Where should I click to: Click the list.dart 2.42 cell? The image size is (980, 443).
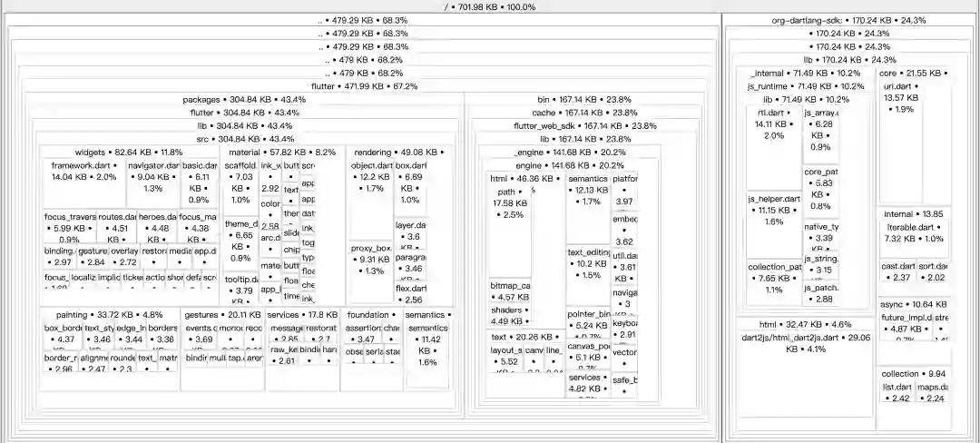tap(897, 392)
